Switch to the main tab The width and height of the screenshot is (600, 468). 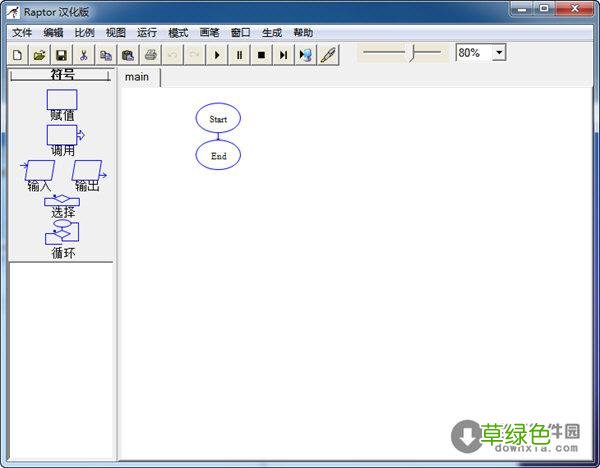[x=137, y=77]
